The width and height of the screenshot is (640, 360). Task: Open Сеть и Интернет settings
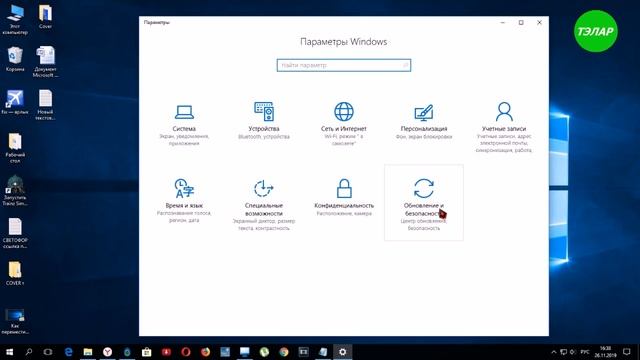[x=344, y=124]
